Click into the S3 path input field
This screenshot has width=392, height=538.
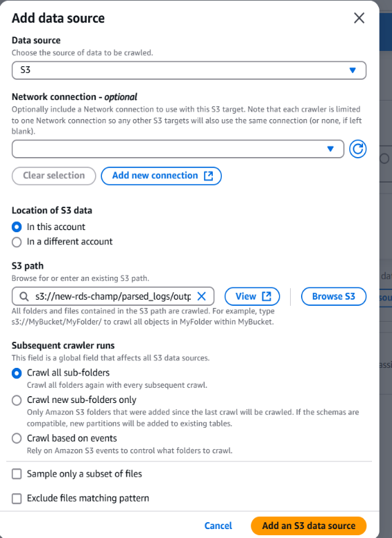(113, 296)
